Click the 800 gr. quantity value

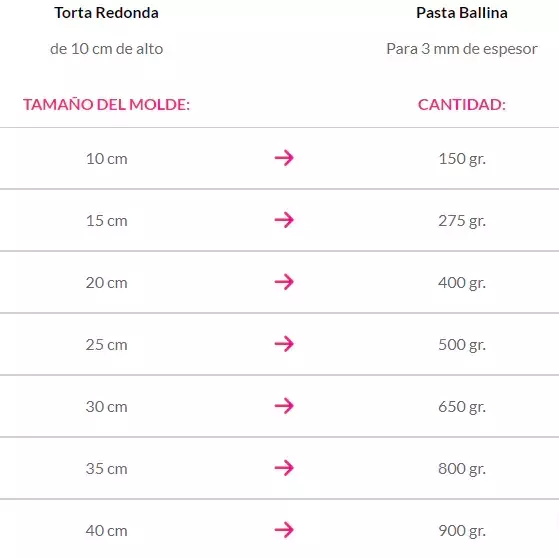pyautogui.click(x=462, y=469)
